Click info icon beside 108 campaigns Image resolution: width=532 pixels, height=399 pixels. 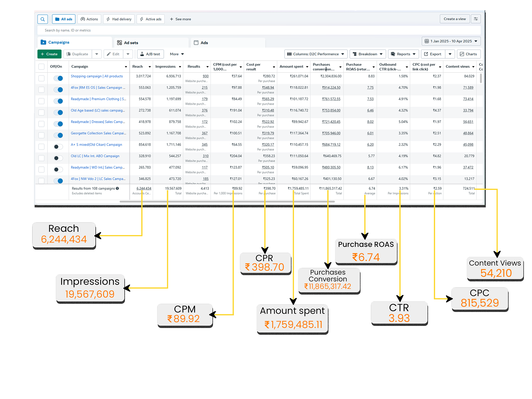coord(117,188)
